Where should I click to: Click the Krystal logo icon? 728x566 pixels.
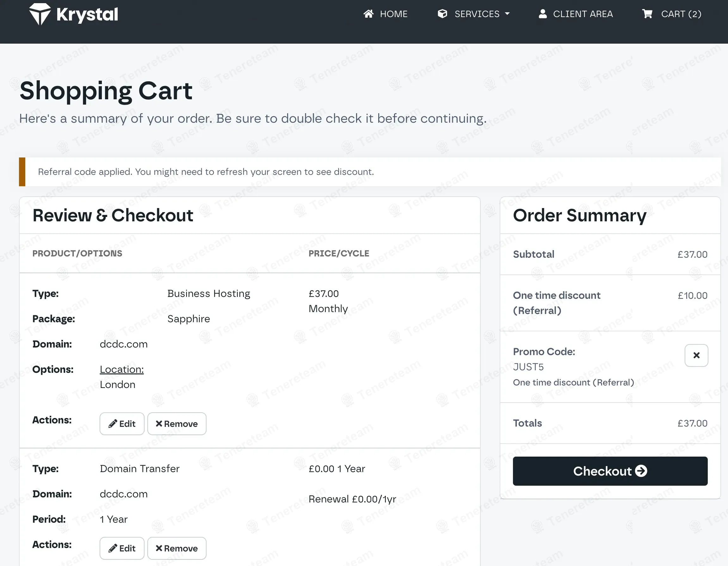40,14
